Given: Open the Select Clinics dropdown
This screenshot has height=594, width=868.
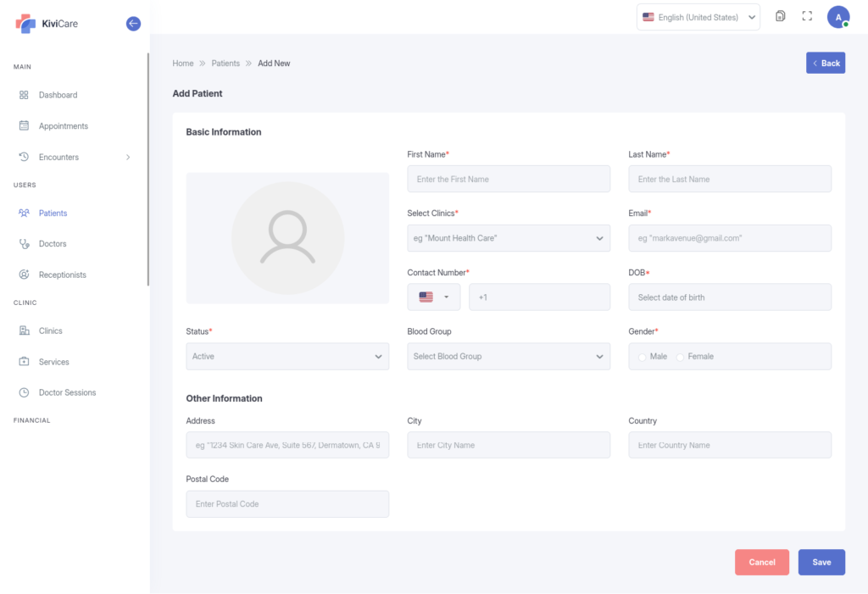Looking at the screenshot, I should pyautogui.click(x=508, y=238).
